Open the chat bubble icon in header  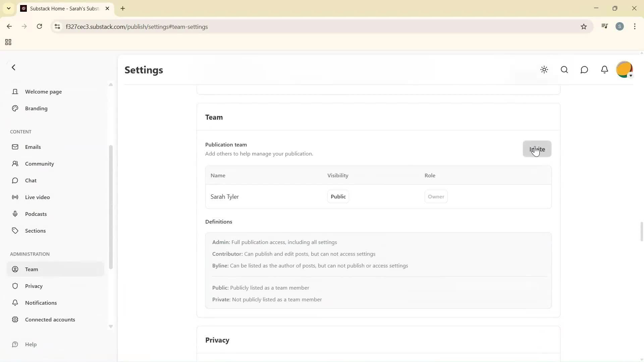[584, 70]
